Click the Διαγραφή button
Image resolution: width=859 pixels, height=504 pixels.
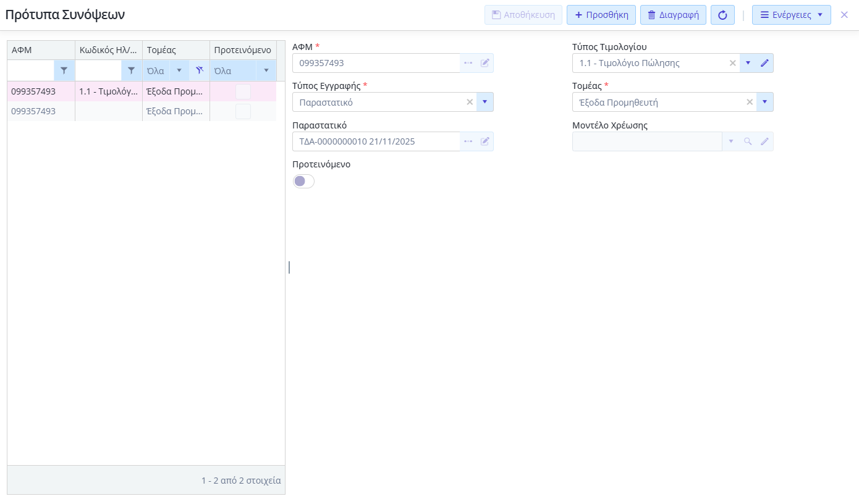[x=672, y=15]
